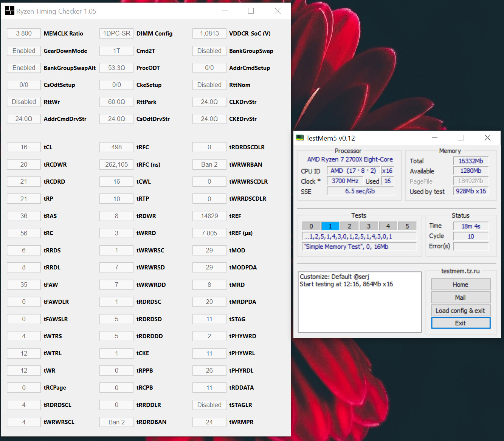Close the TestMem5 v0.12 window
The width and height of the screenshot is (504, 441).
(487, 138)
